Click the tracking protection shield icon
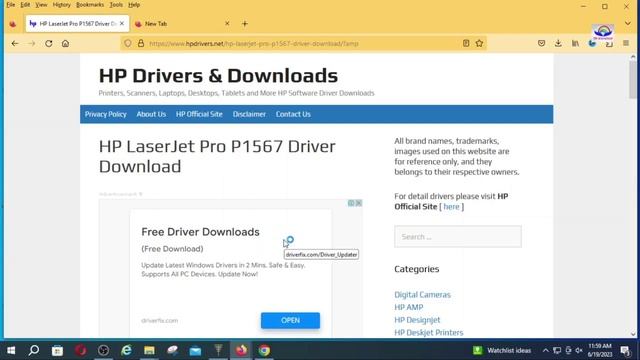This screenshot has height=360, width=640. tap(128, 43)
